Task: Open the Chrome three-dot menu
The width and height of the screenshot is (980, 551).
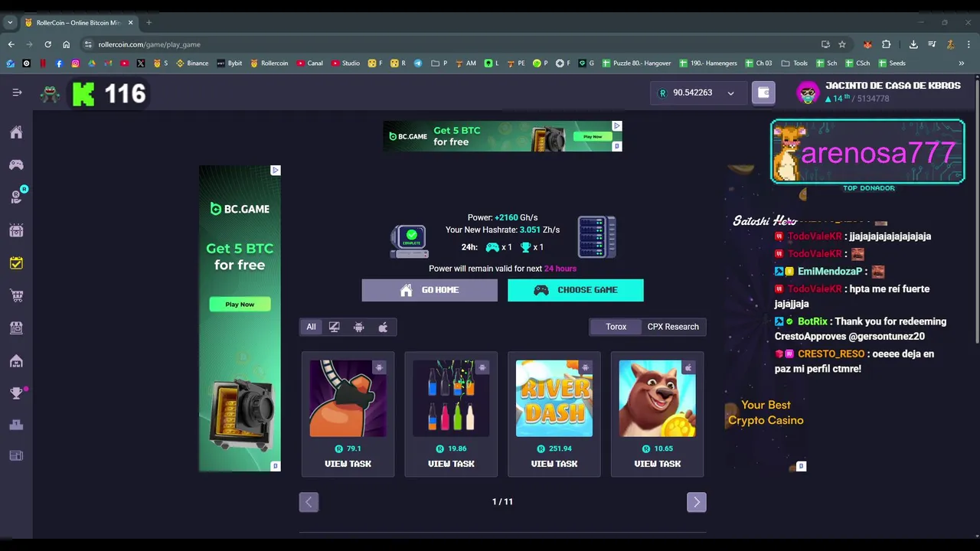Action: coord(969,44)
